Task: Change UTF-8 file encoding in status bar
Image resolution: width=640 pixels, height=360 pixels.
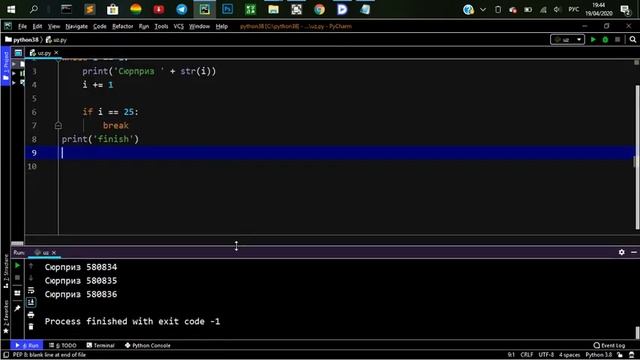Action: coord(546,355)
